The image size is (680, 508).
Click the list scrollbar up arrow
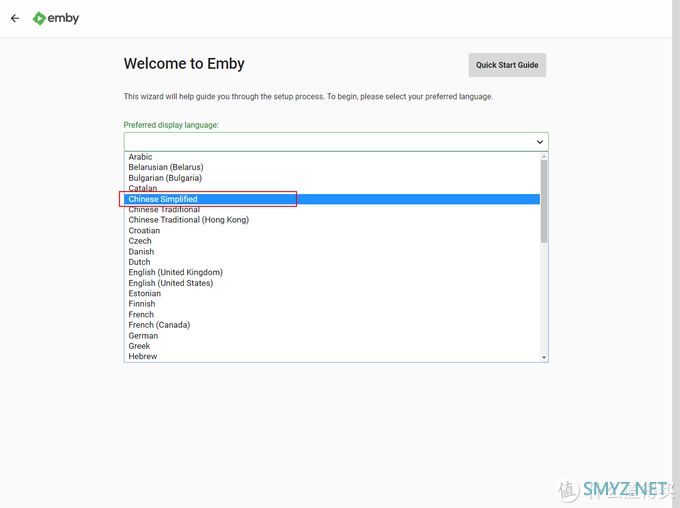point(544,156)
